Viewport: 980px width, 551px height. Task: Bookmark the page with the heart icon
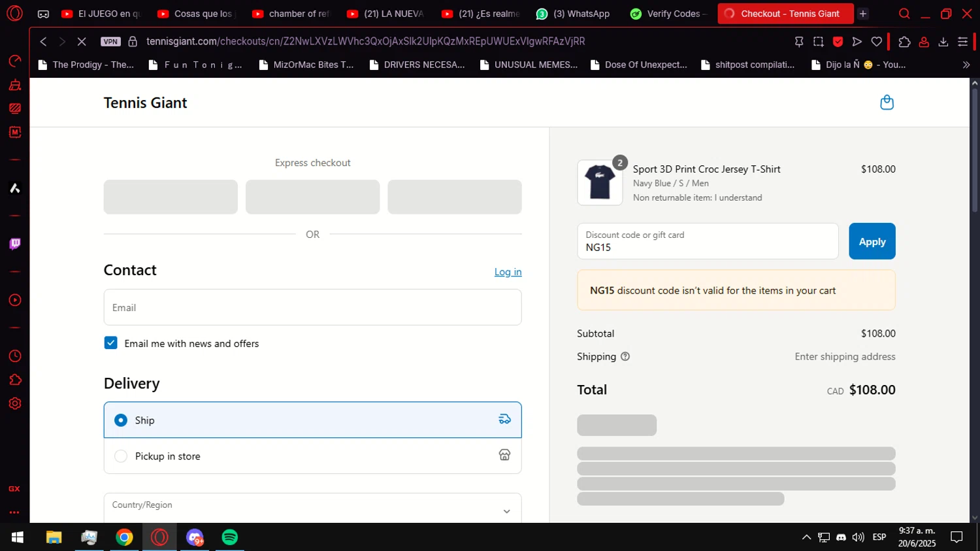tap(877, 41)
